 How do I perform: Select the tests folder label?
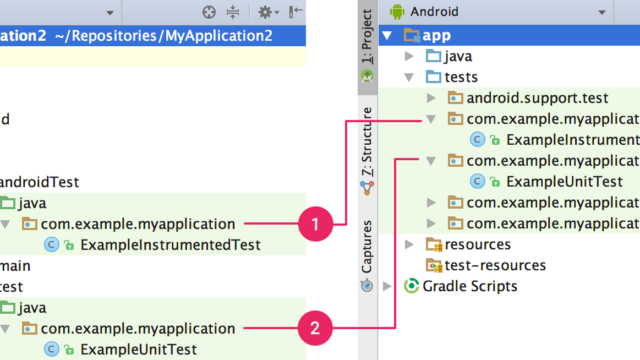pos(461,77)
